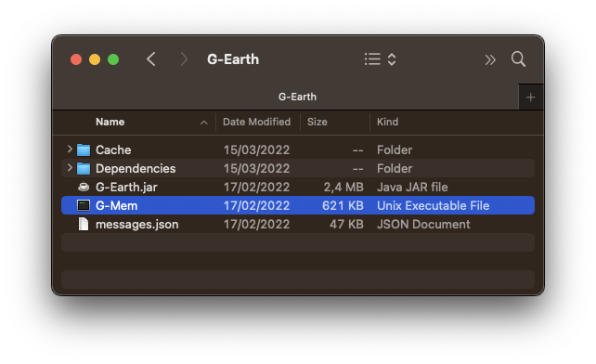Add a new tab with plus button
This screenshot has height=364, width=596.
(531, 97)
